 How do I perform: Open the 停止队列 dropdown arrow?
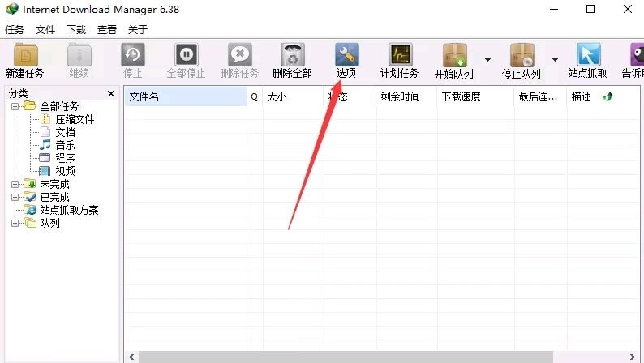point(555,60)
